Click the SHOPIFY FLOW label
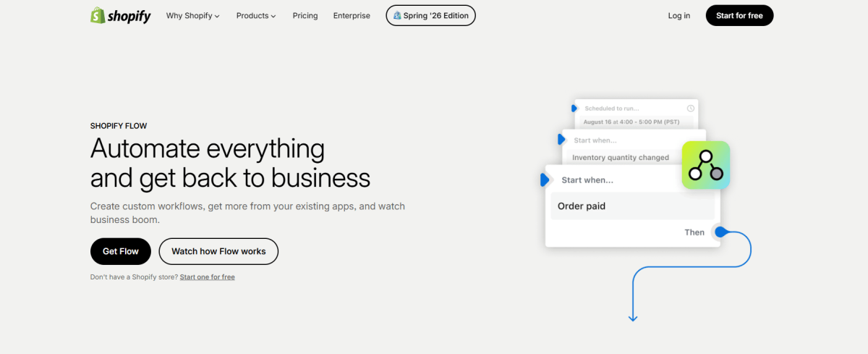868x354 pixels. [119, 126]
